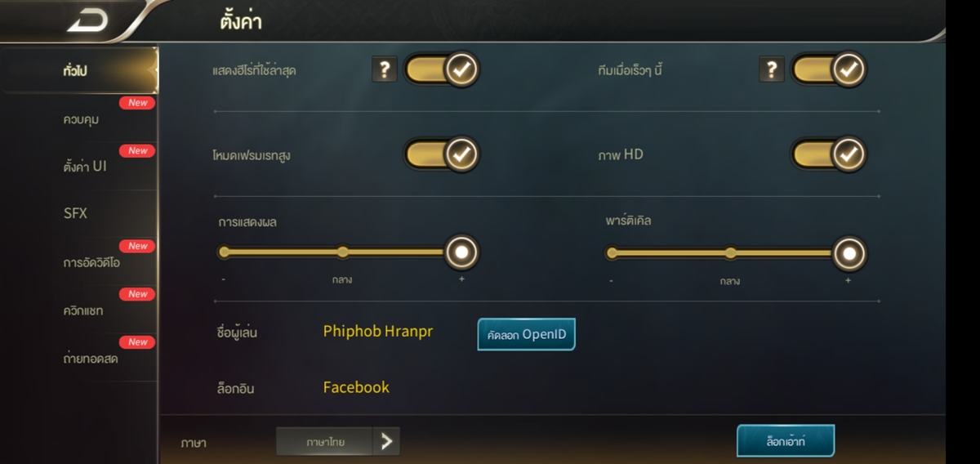Set พาร์ติเคิล slider to minimum point
This screenshot has height=464, width=980.
coord(612,252)
